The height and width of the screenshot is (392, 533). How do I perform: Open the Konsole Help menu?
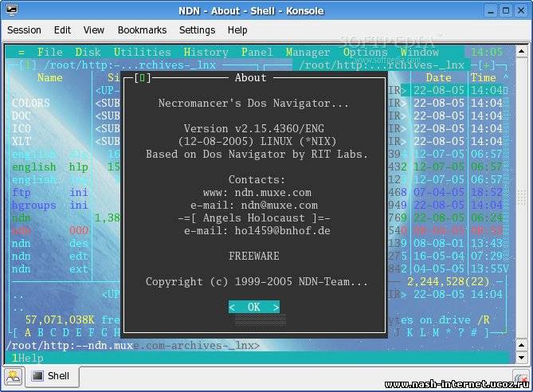click(237, 30)
